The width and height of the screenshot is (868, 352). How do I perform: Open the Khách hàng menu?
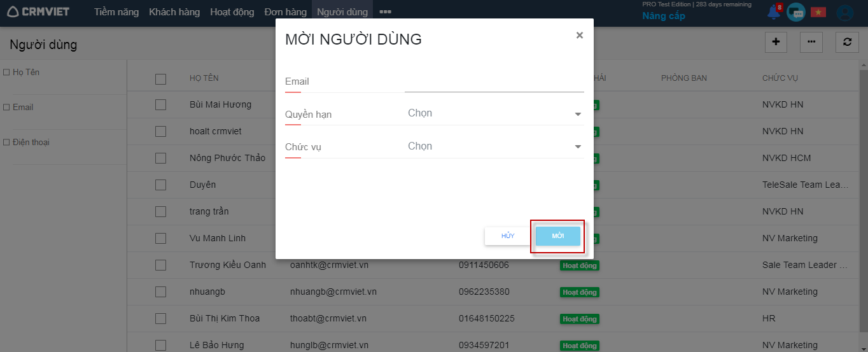tap(174, 12)
